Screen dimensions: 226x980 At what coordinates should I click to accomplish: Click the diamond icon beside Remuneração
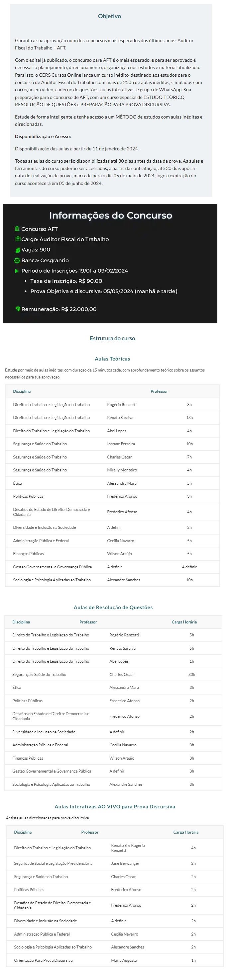pyautogui.click(x=18, y=308)
